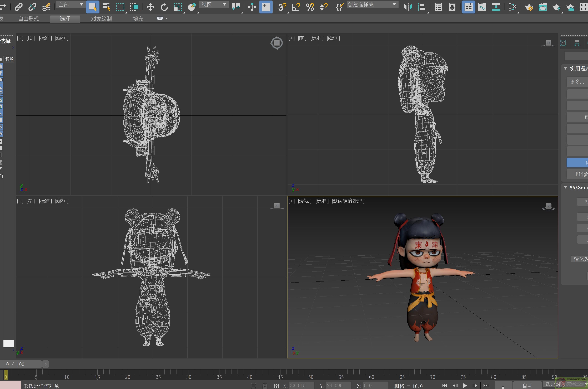588x389 pixels.
Task: Select the Move tool in toolbar
Action: pyautogui.click(x=150, y=7)
